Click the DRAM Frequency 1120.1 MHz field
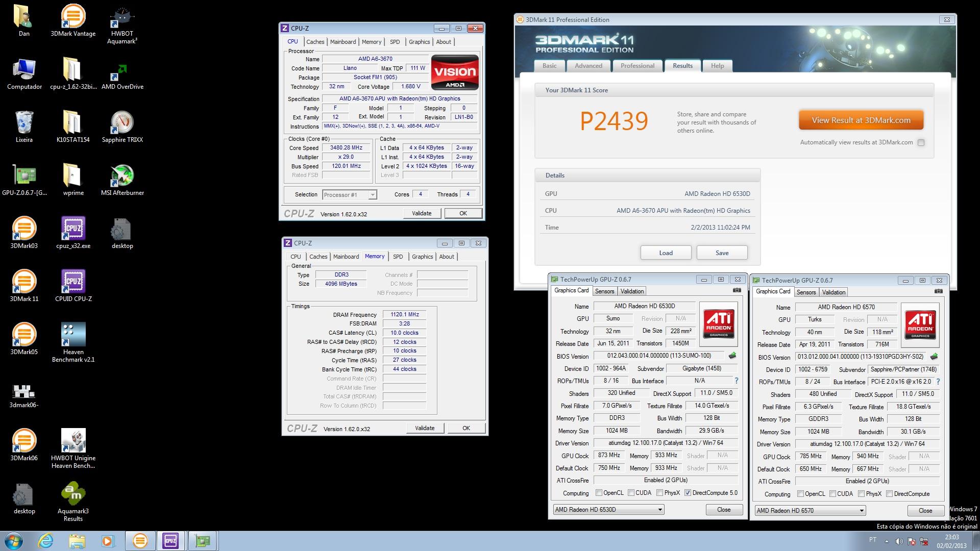980x551 pixels. tap(405, 315)
